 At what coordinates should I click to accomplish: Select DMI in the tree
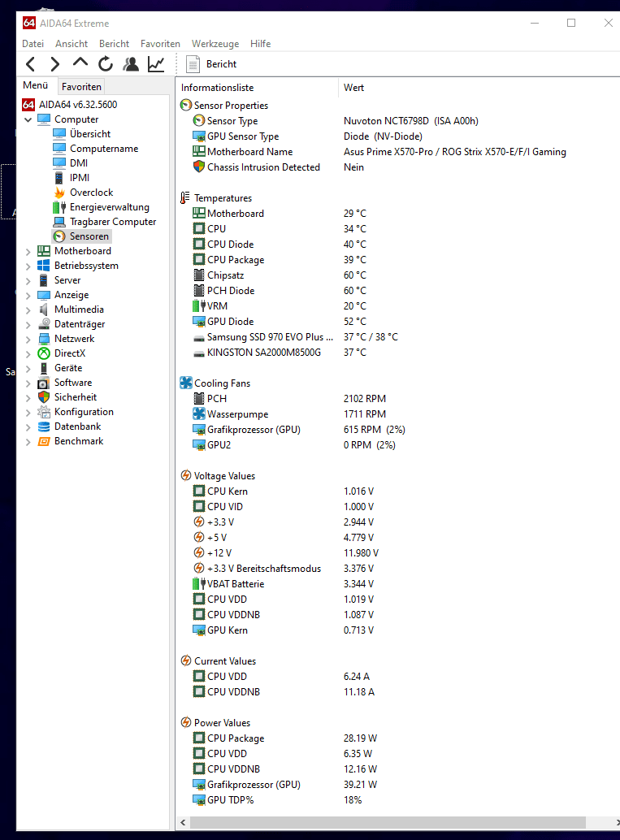tap(79, 162)
